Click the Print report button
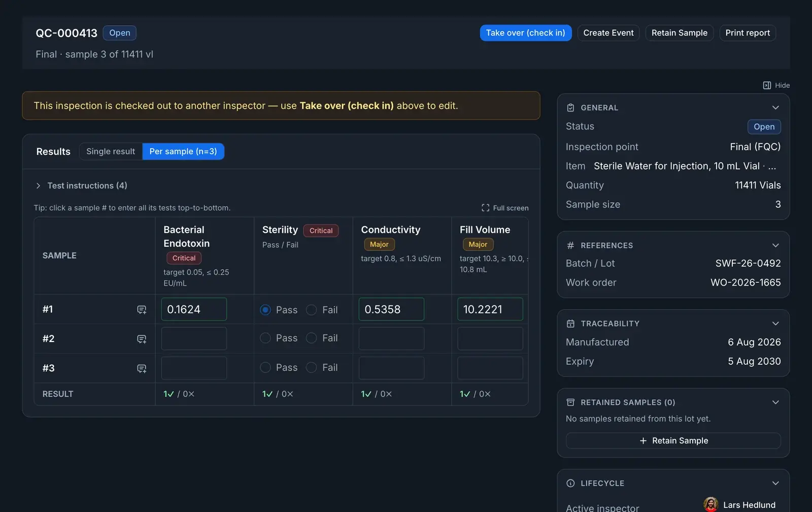This screenshot has width=812, height=512. click(748, 33)
